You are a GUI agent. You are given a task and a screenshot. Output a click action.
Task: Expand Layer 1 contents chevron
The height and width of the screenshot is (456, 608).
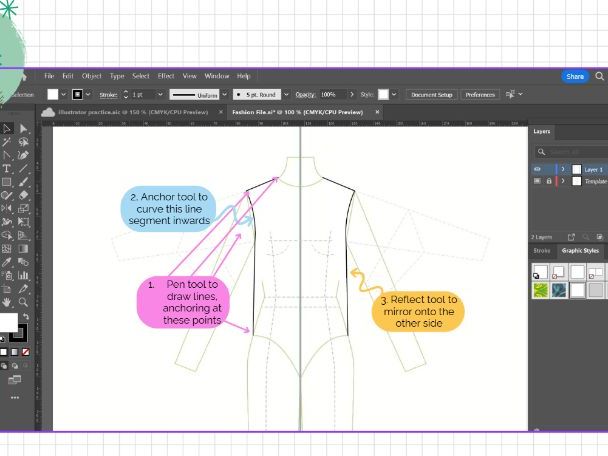pos(563,169)
